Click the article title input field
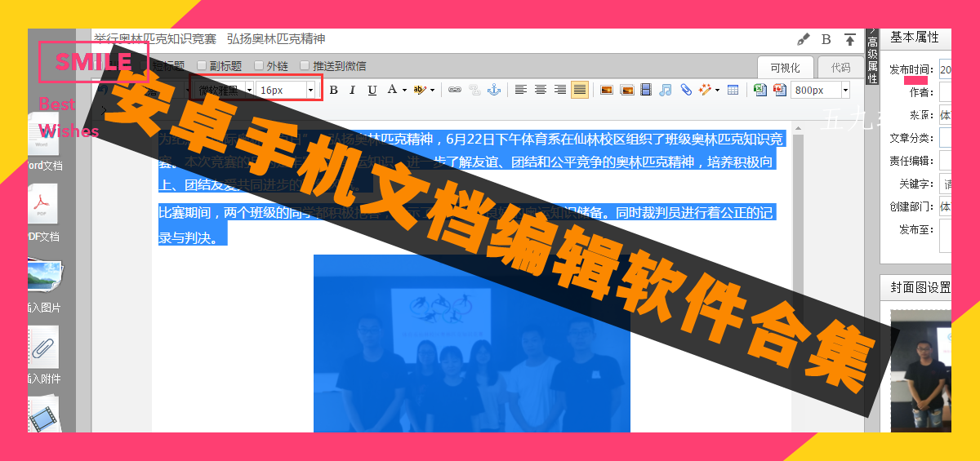 [441, 39]
